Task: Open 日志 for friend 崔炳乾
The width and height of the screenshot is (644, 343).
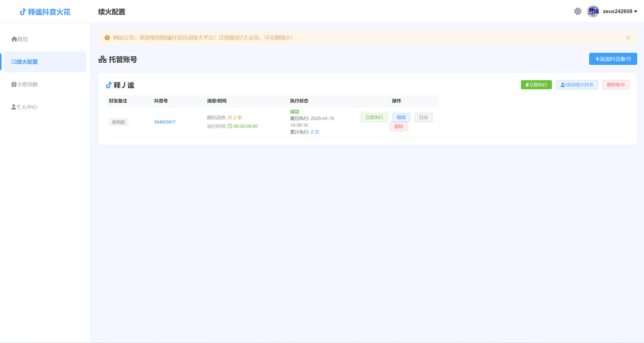Action: coord(423,117)
